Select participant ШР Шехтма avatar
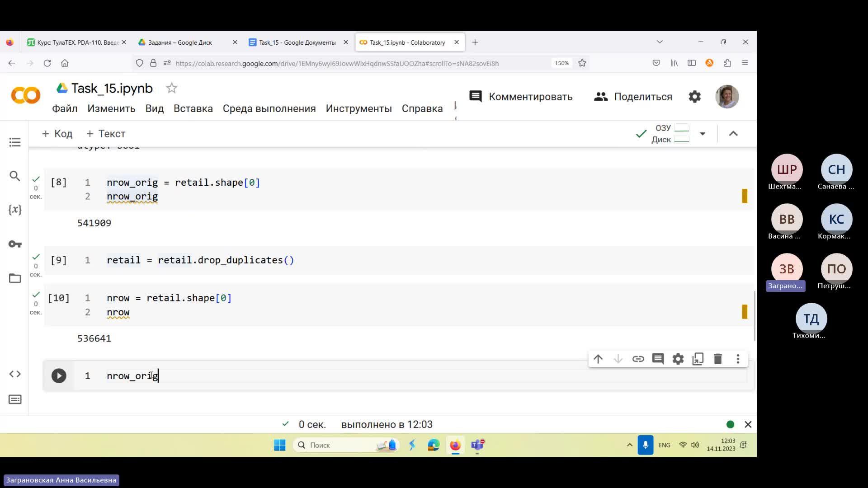 tap(787, 169)
